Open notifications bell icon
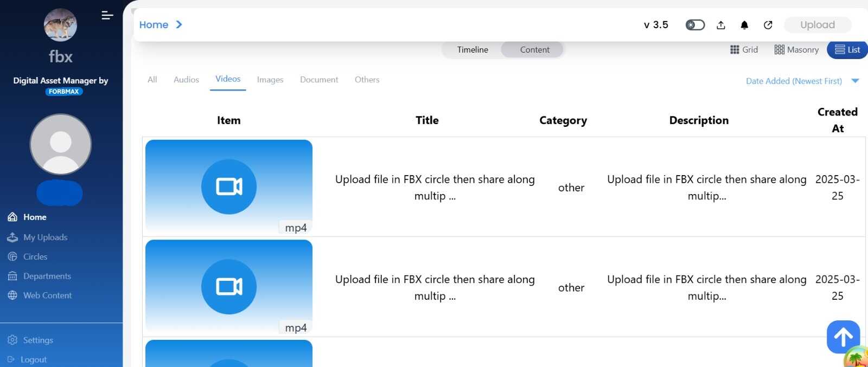This screenshot has width=868, height=367. pyautogui.click(x=744, y=25)
